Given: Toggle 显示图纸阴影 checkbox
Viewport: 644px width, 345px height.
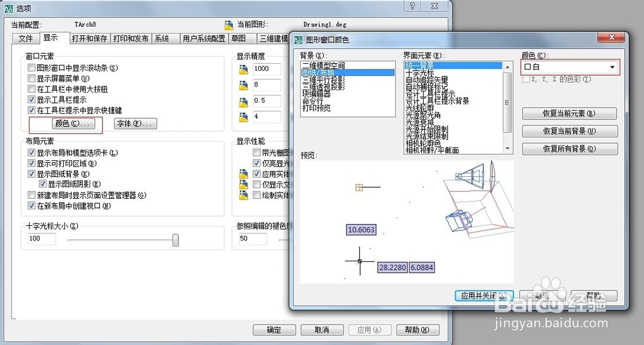Looking at the screenshot, I should [x=43, y=184].
